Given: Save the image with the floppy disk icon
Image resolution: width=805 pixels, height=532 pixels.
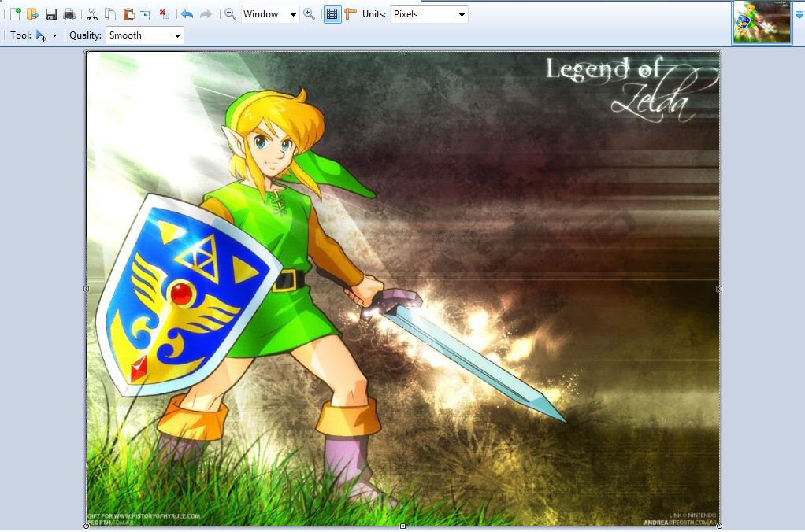Looking at the screenshot, I should [x=51, y=14].
